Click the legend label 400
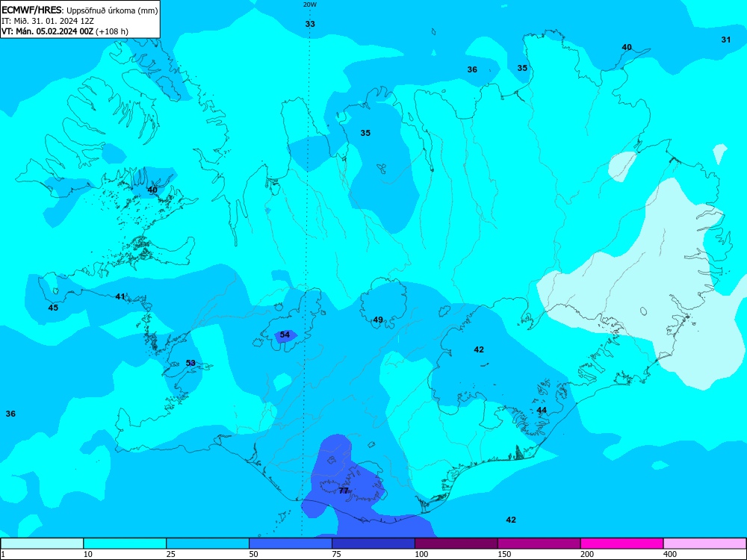Viewport: 747px width, 560px height. (670, 554)
